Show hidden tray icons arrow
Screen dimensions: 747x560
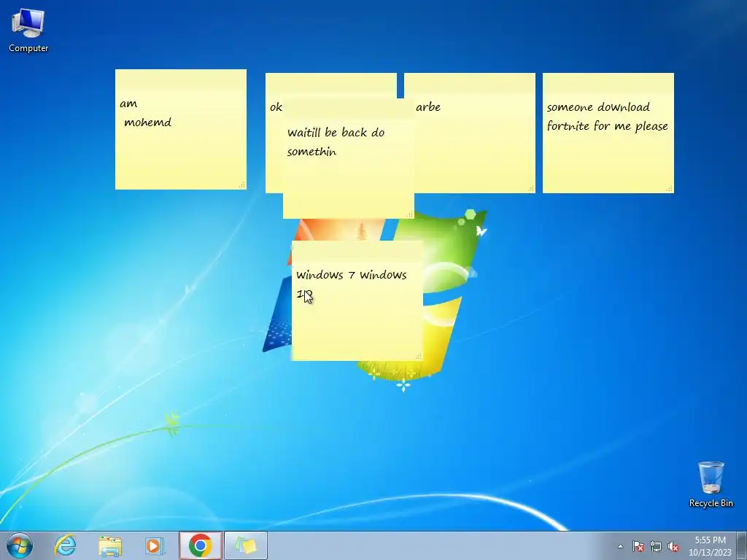[620, 546]
